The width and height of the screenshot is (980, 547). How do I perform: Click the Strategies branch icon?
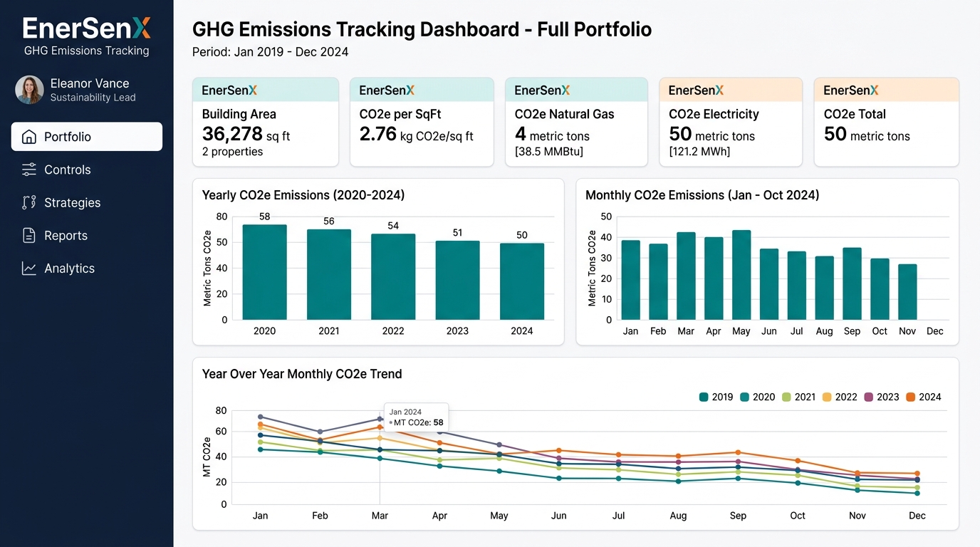point(28,202)
